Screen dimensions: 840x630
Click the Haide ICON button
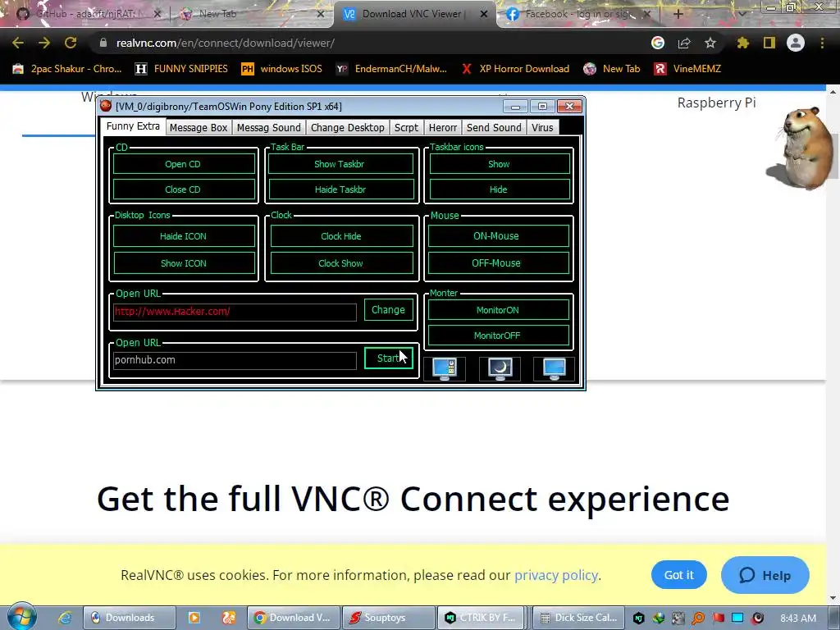click(x=183, y=236)
